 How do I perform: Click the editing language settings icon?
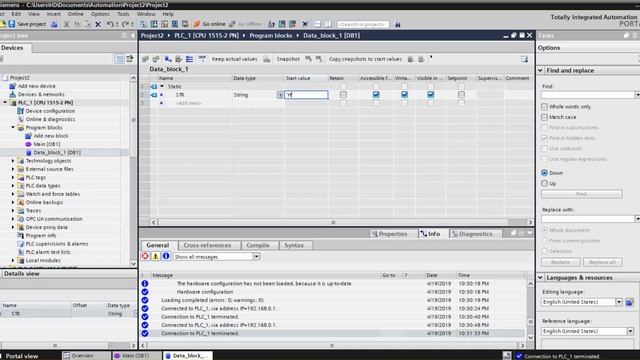pyautogui.click(x=629, y=302)
